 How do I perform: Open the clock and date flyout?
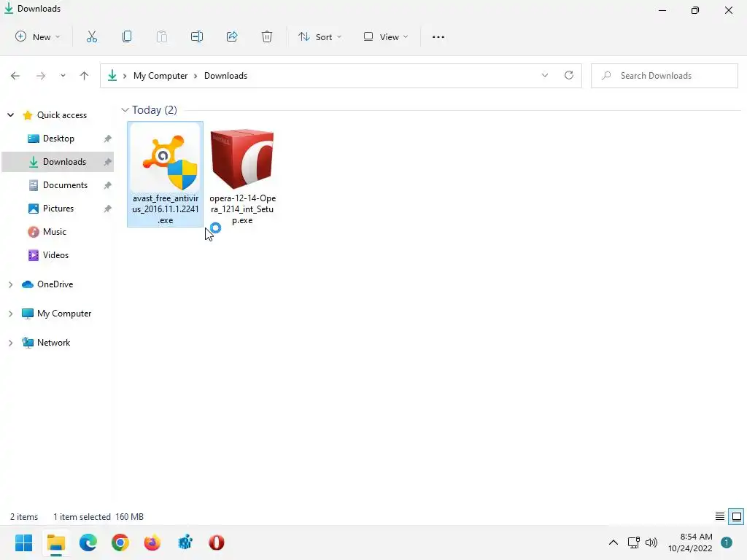tap(690, 542)
